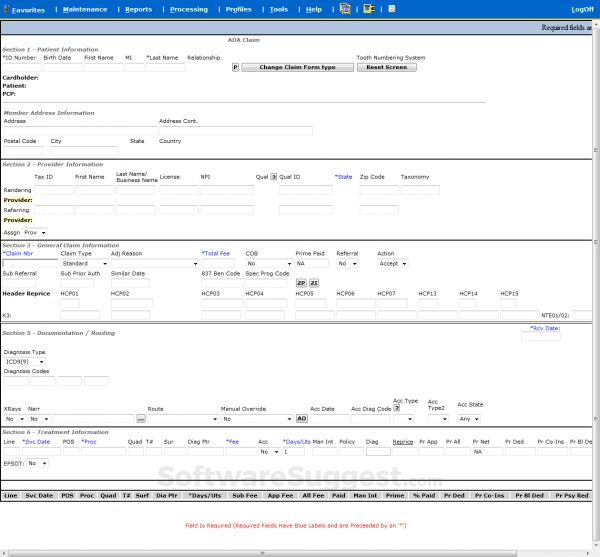
Task: Open the COB dropdown set to No
Action: 268,264
